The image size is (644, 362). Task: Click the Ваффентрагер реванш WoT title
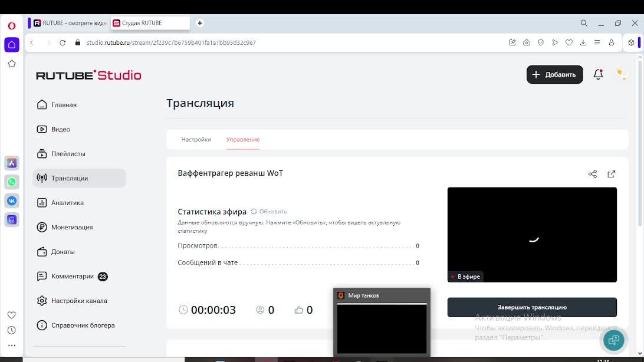point(230,173)
